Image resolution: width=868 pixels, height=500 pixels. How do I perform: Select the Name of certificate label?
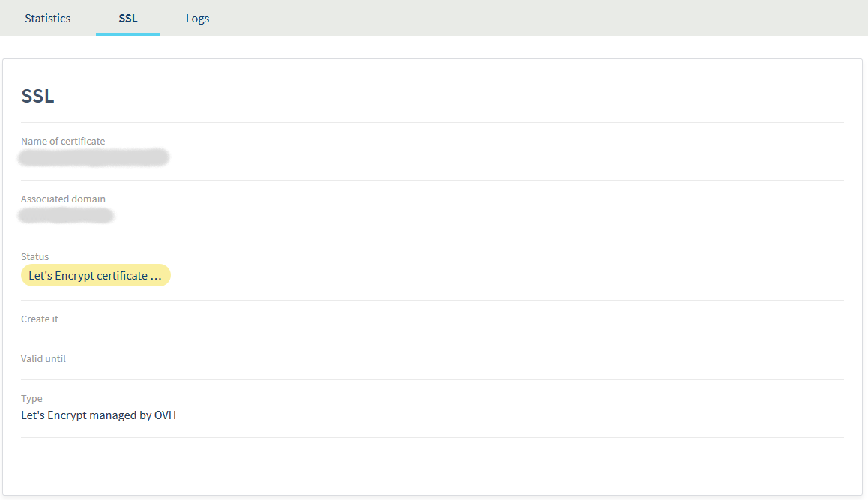tap(63, 141)
